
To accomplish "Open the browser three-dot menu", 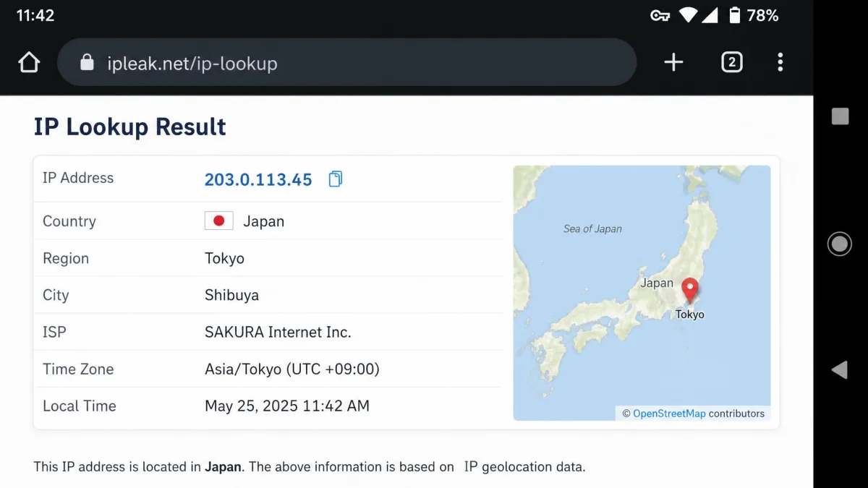I will point(780,62).
